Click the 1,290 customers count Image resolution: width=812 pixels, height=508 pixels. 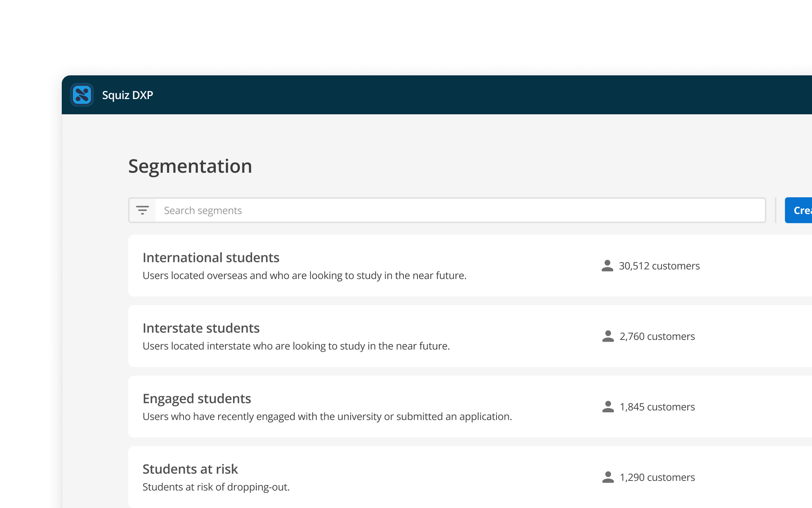(x=657, y=478)
